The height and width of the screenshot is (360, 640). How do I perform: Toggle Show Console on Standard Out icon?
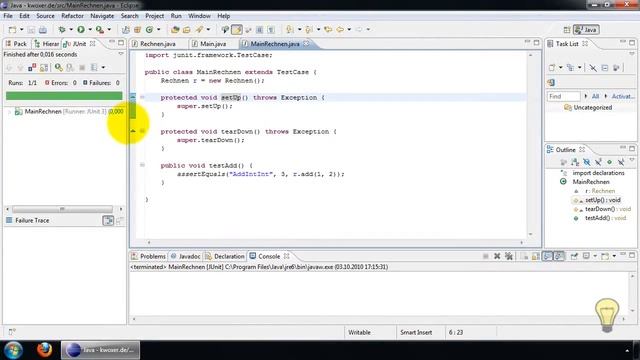coord(547,256)
